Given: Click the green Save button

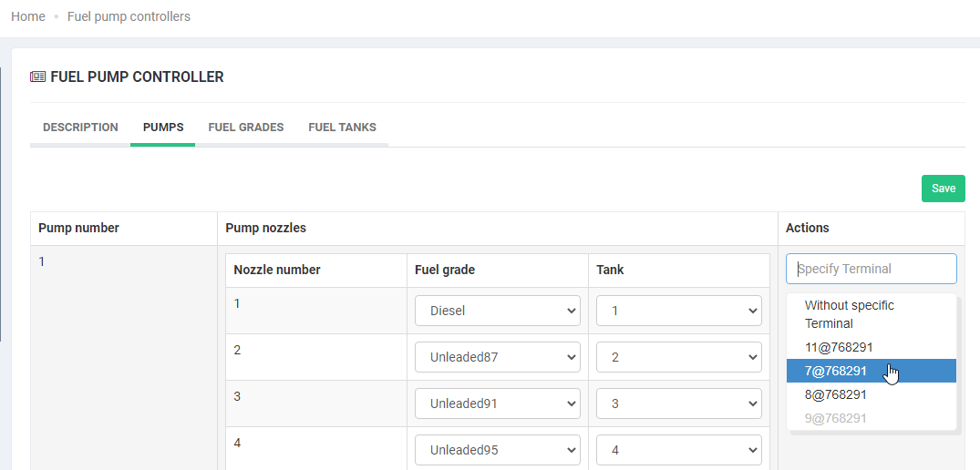Looking at the screenshot, I should pos(943,189).
